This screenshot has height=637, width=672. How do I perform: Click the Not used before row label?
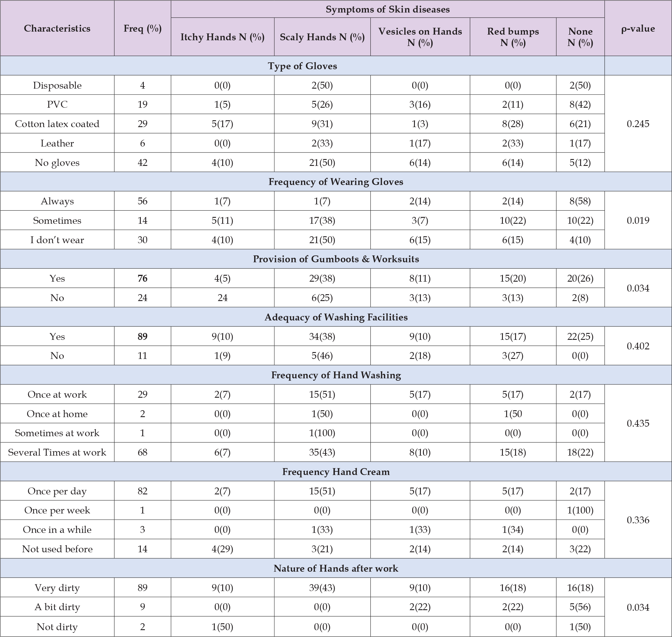tap(57, 549)
